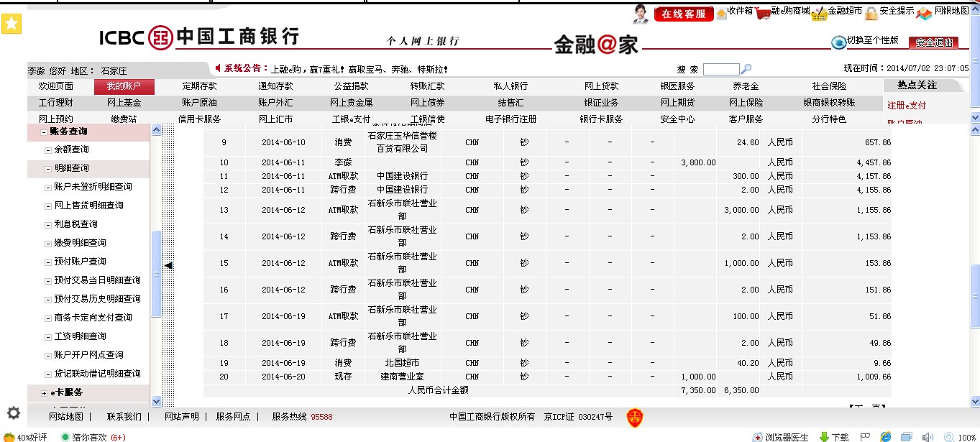This screenshot has height=442, width=980.
Task: Open the 服务网点 footer link
Action: 233,417
